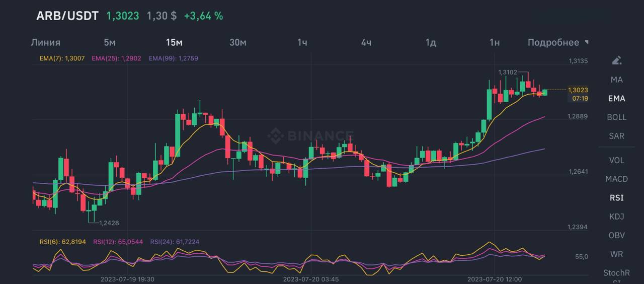Toggle the MA indicator
The height and width of the screenshot is (284, 644).
point(616,80)
